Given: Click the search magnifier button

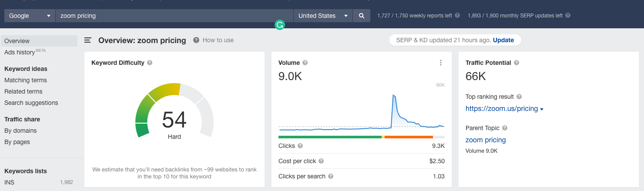Looking at the screenshot, I should click(x=361, y=16).
